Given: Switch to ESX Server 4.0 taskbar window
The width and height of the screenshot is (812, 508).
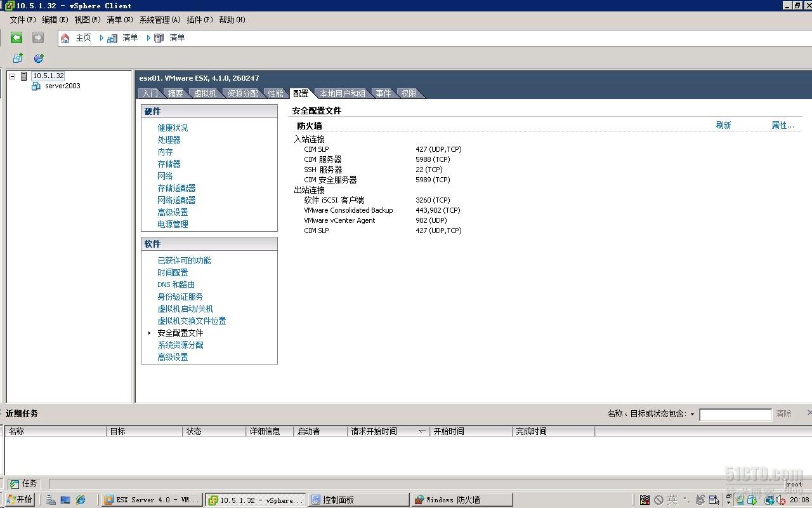Looking at the screenshot, I should pos(152,500).
